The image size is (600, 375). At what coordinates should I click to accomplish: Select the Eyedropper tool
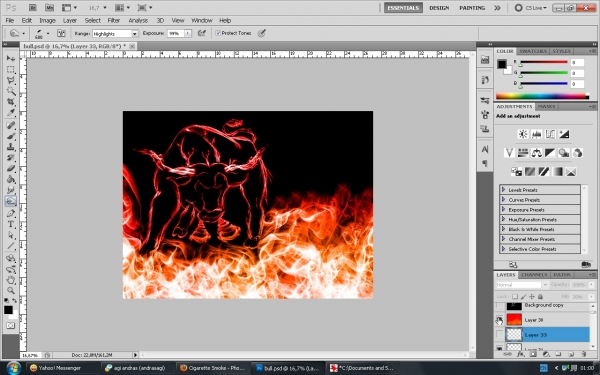click(x=11, y=112)
